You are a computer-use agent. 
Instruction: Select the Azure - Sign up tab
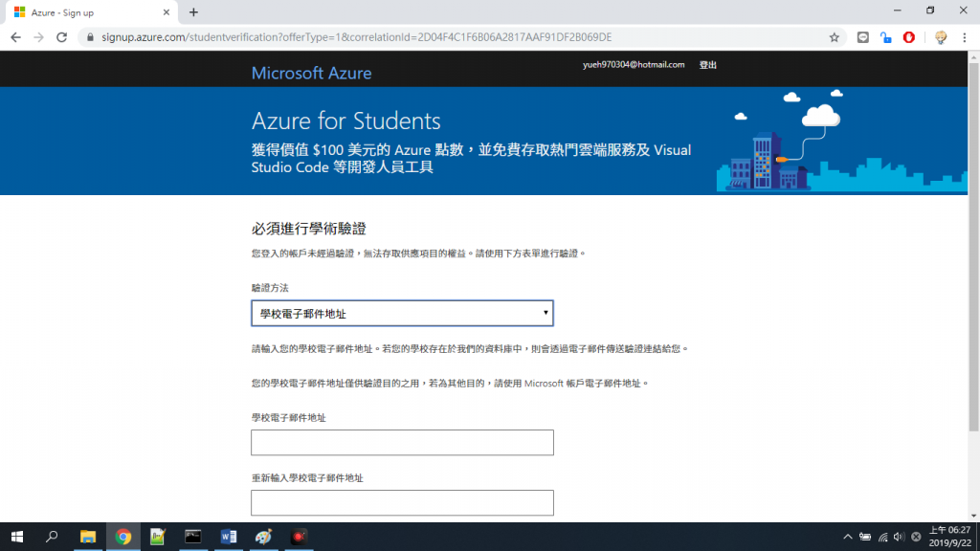89,12
